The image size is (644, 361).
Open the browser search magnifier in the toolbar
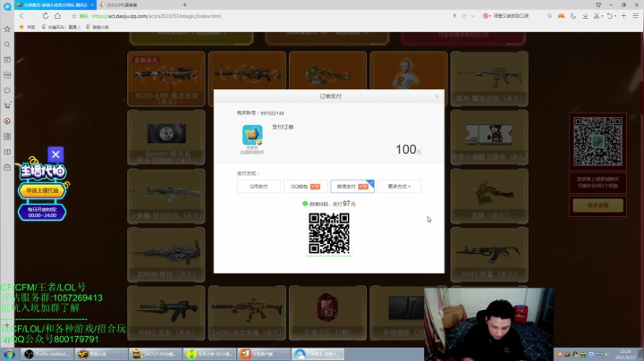[x=549, y=16]
